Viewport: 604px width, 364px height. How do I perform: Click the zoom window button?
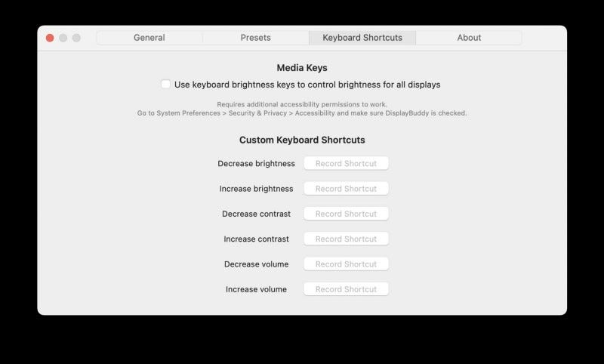click(x=76, y=38)
